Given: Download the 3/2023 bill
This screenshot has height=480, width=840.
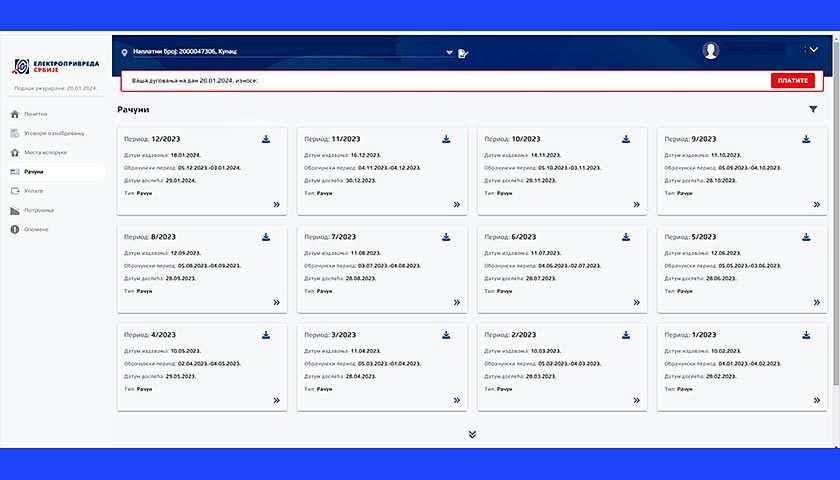Looking at the screenshot, I should 446,335.
